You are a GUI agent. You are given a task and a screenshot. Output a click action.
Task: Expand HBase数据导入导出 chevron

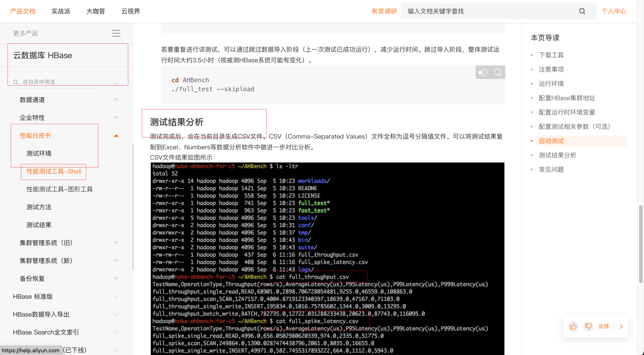click(116, 314)
